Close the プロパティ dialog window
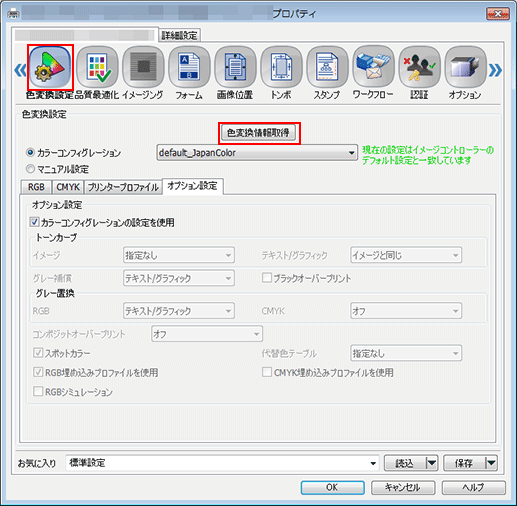The height and width of the screenshot is (506, 517). tap(498, 14)
